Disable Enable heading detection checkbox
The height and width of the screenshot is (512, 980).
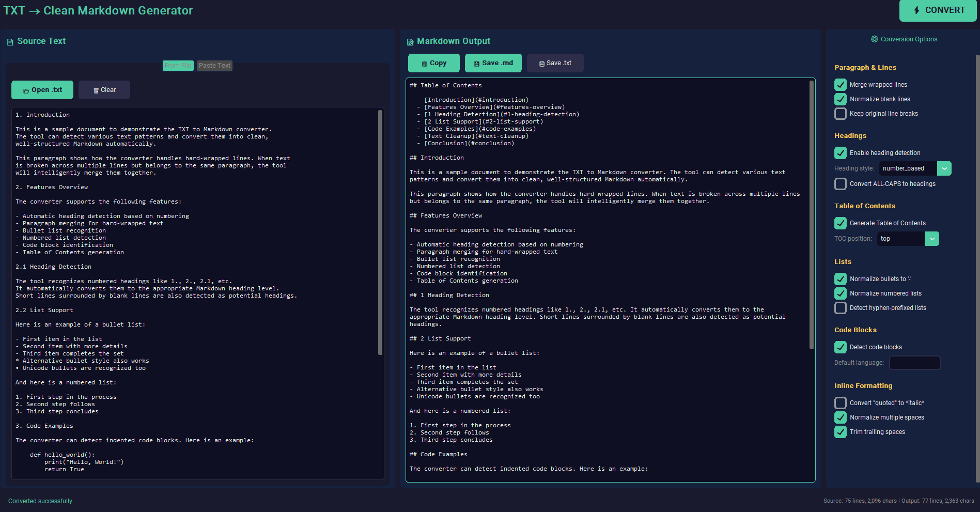[x=841, y=153]
